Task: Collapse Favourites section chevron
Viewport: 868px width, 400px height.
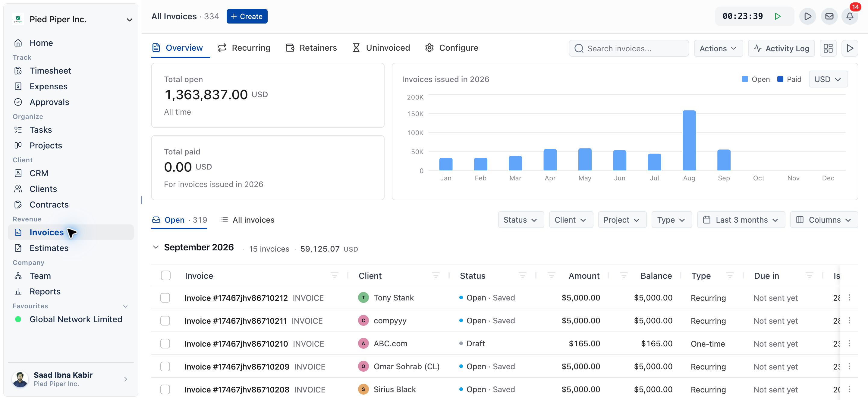Action: [125, 306]
